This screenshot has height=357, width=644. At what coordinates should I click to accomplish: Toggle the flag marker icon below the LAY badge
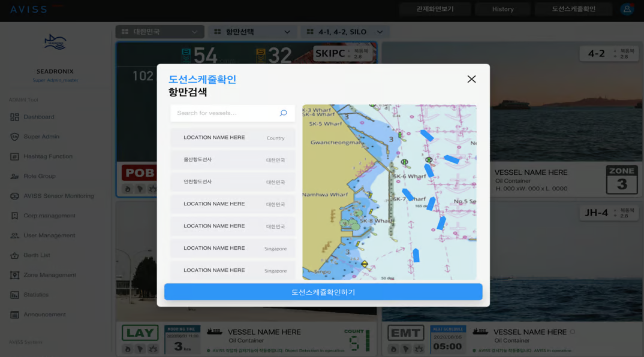(140, 347)
